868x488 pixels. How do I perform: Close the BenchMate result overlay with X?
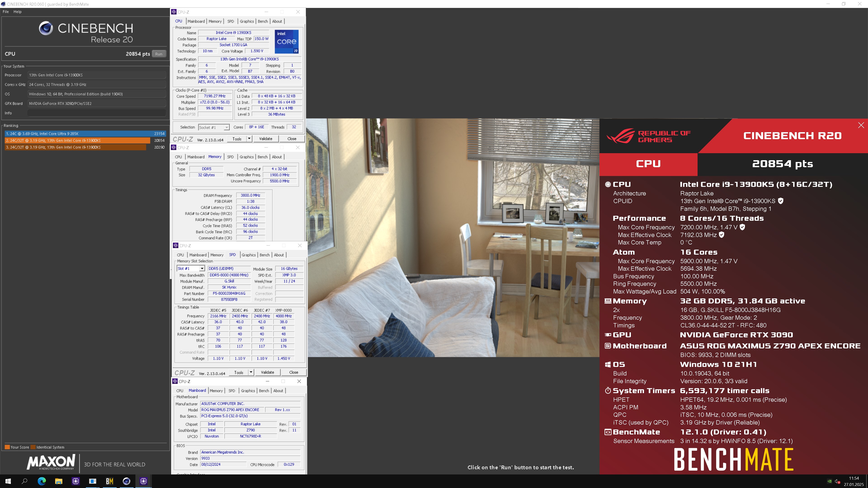tap(861, 125)
